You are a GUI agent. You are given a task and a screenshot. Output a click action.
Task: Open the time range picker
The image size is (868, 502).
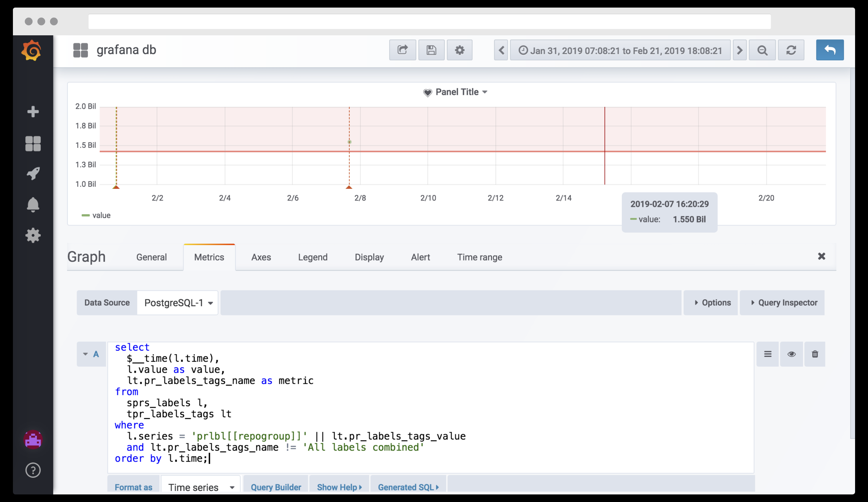(620, 50)
